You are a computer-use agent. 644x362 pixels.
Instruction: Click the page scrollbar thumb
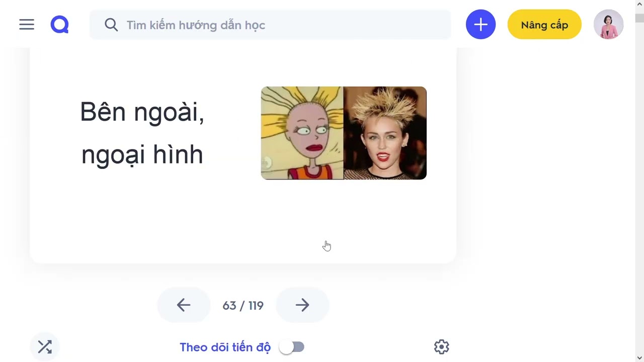coord(639,18)
